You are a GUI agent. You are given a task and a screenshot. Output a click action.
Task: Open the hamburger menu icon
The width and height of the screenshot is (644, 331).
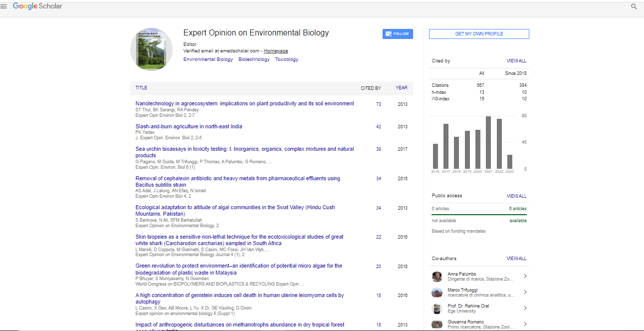point(4,6)
